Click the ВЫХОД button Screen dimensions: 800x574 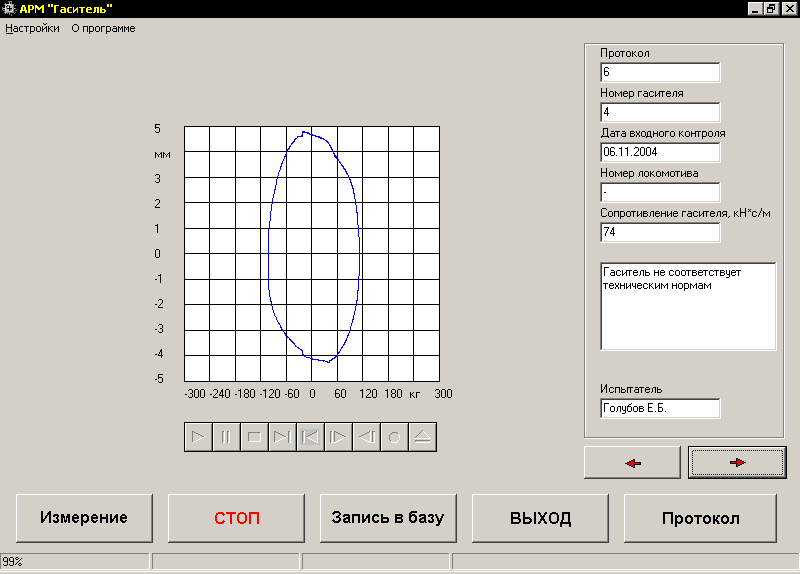pyautogui.click(x=540, y=518)
